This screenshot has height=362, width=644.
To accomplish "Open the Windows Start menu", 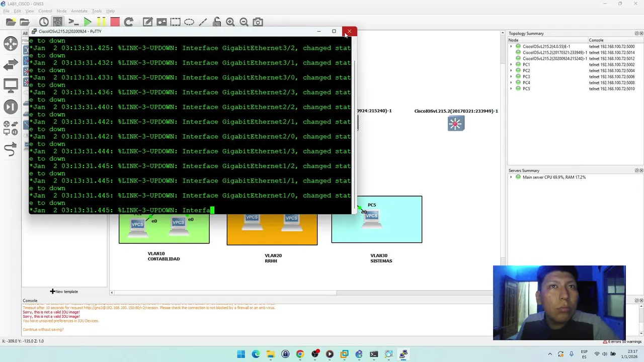I will click(241, 354).
